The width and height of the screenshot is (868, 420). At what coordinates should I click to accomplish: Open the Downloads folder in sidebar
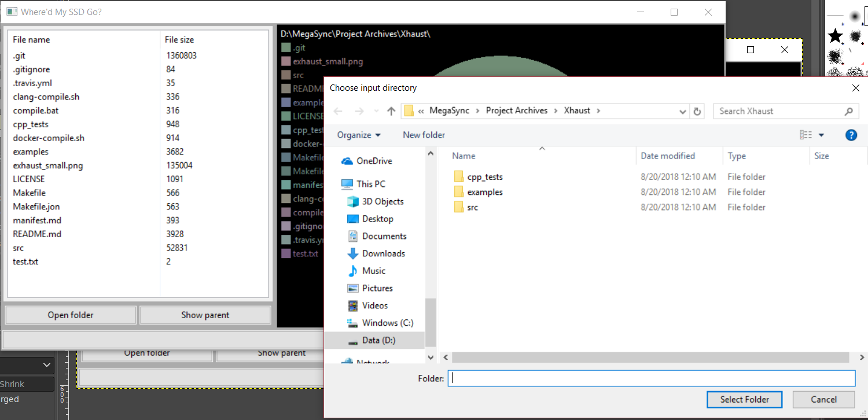(383, 253)
